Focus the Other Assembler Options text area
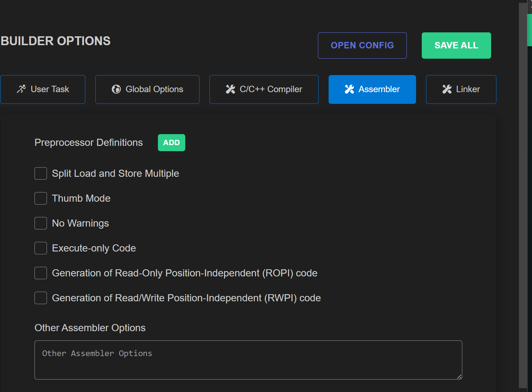 [248, 360]
